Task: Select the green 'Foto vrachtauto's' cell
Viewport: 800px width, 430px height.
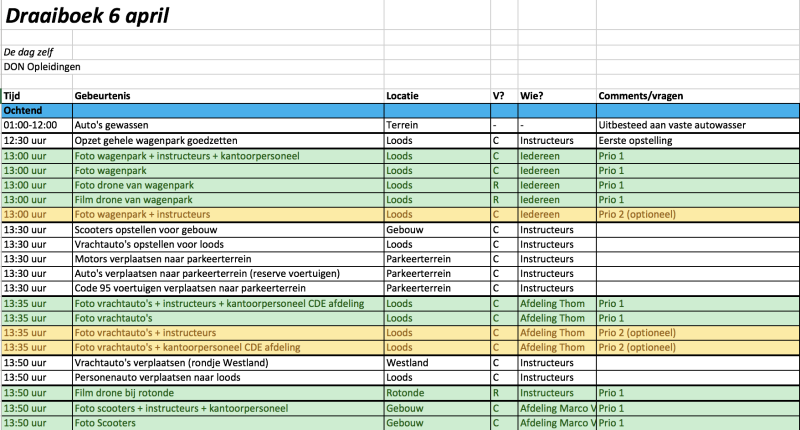Action: [x=228, y=318]
